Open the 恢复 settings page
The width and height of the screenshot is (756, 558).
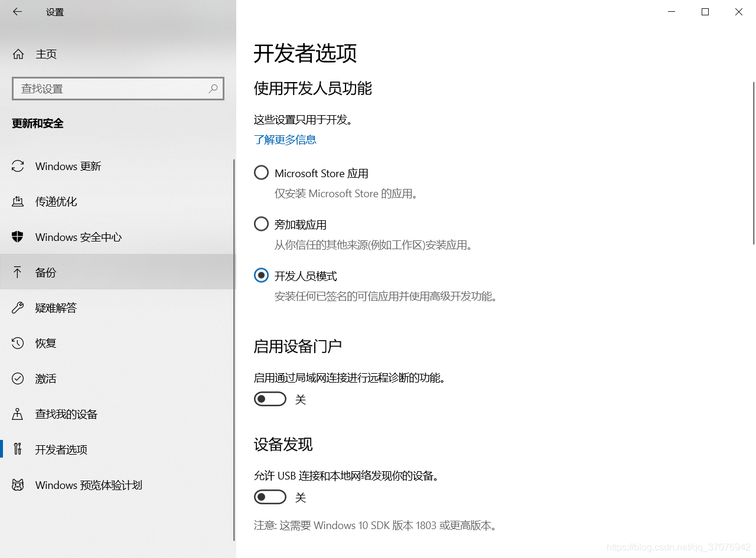118,344
